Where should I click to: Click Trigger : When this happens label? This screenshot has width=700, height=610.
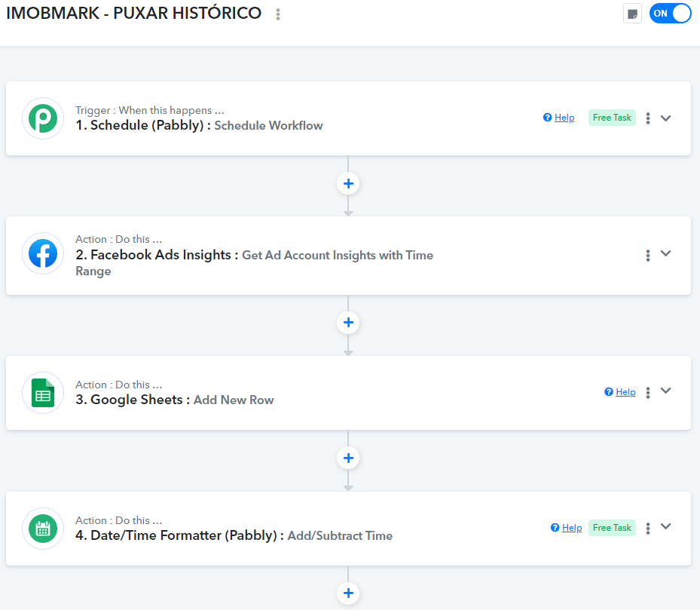(149, 110)
